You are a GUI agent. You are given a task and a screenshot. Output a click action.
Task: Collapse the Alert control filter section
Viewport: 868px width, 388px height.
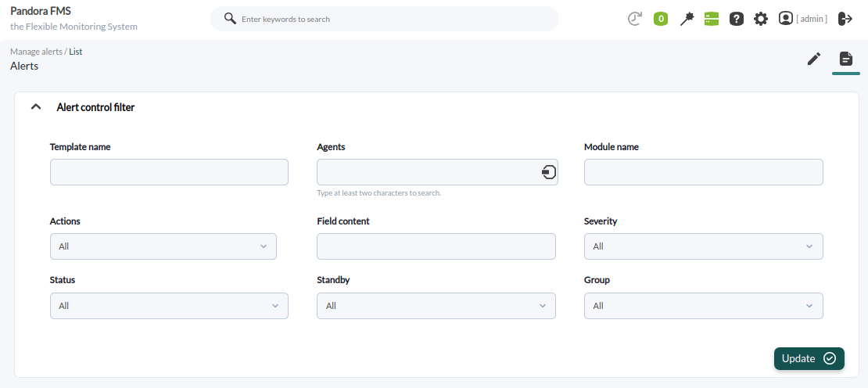[35, 107]
